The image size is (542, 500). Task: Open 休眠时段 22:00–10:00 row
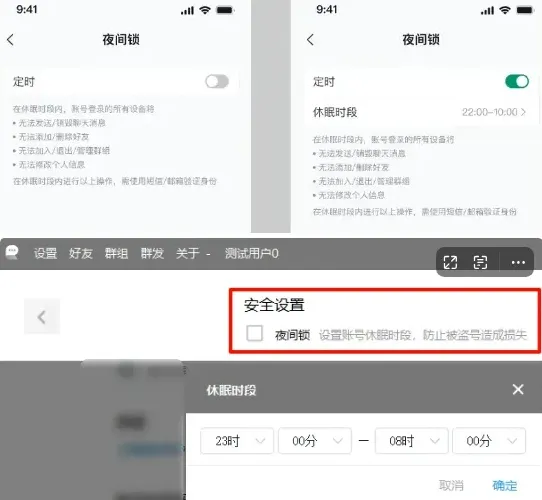[x=420, y=112]
